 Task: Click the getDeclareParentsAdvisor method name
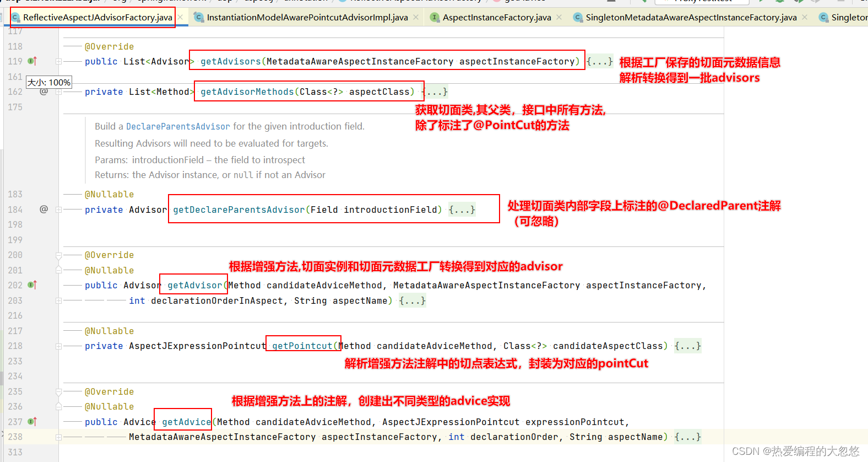[x=239, y=209]
